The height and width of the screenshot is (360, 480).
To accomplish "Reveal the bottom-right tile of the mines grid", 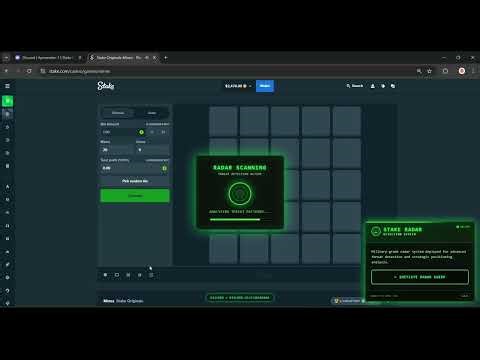I will (x=347, y=249).
